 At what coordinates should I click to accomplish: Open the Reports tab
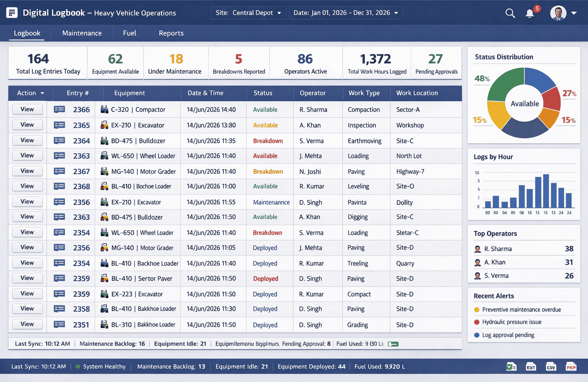click(171, 33)
